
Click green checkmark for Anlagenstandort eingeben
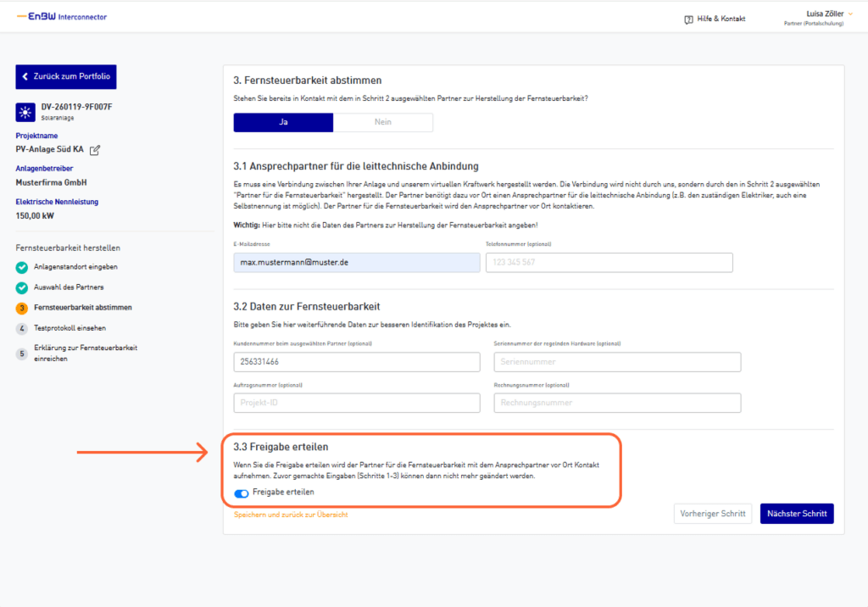(x=22, y=267)
